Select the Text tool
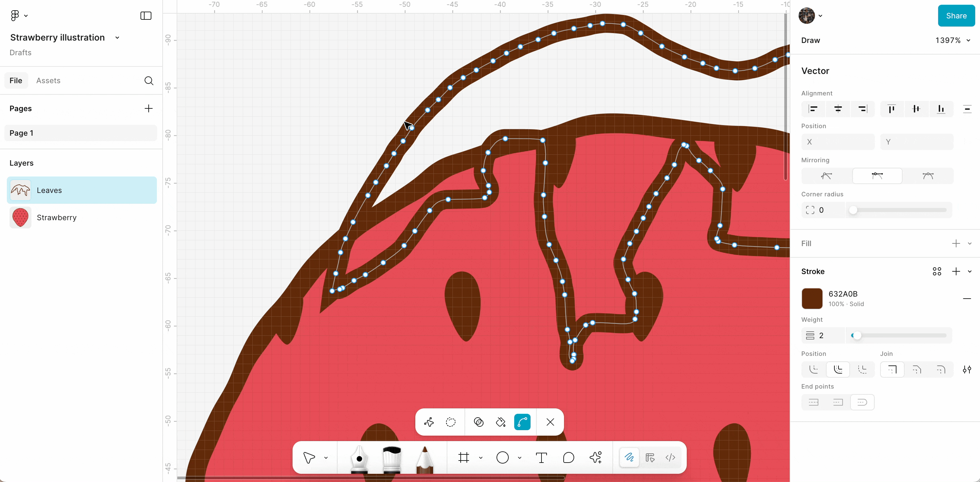Screen dimensions: 980x482 click(541, 458)
